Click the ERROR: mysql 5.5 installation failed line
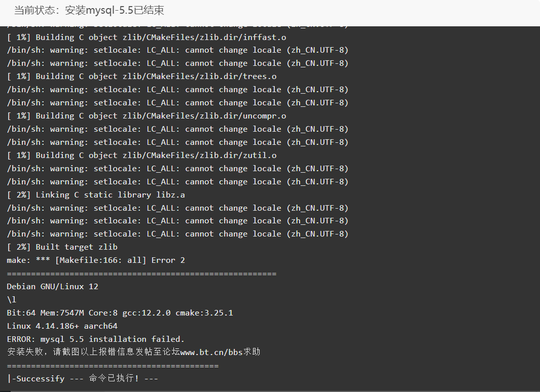This screenshot has width=540, height=392. click(x=96, y=339)
